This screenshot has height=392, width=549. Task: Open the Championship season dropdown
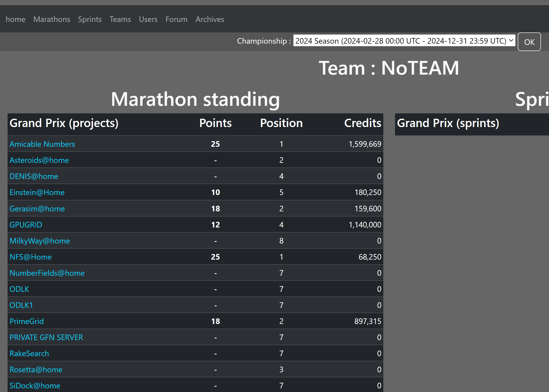coord(404,41)
